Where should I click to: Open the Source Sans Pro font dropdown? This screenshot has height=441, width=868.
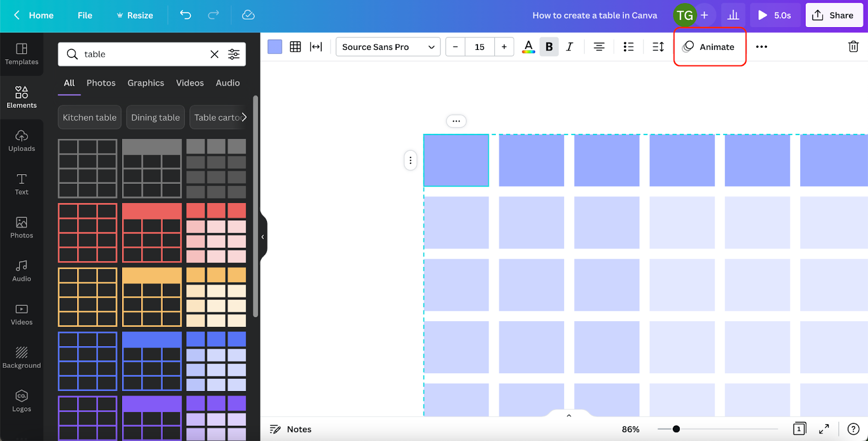tap(388, 47)
